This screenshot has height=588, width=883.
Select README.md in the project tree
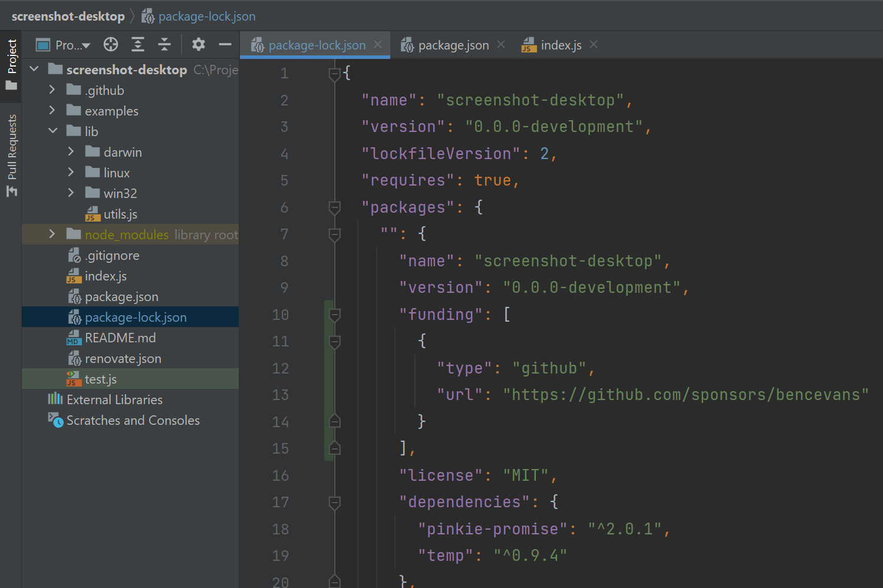pos(120,337)
